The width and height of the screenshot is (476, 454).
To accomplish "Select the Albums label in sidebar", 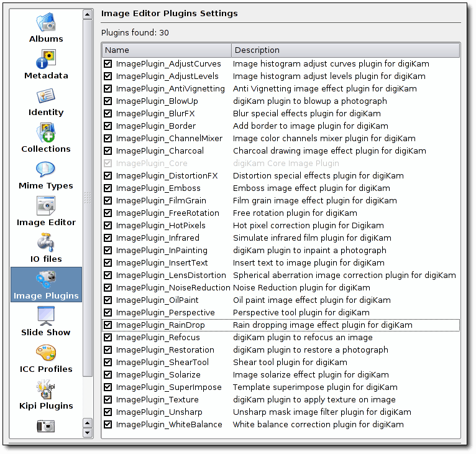I will point(46,39).
